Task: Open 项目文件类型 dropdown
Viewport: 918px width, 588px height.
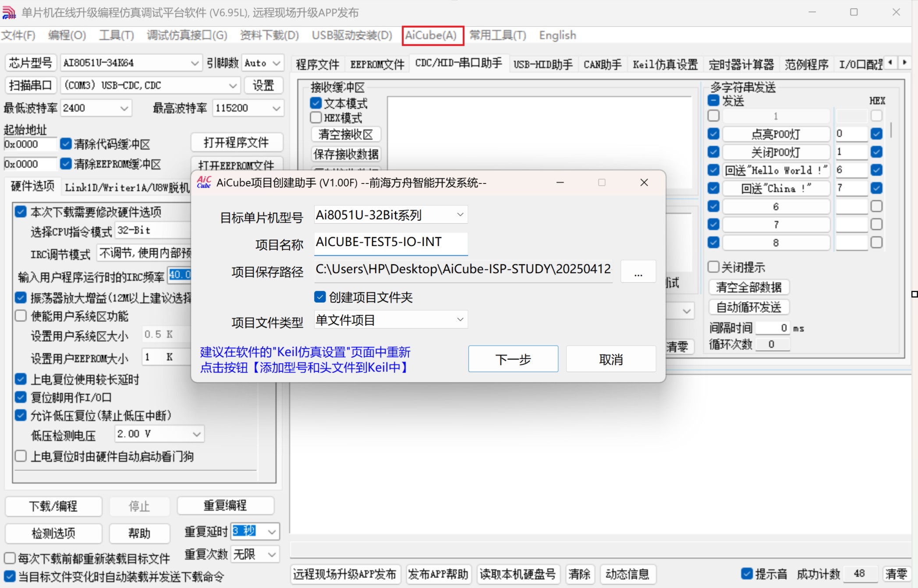Action: (390, 320)
